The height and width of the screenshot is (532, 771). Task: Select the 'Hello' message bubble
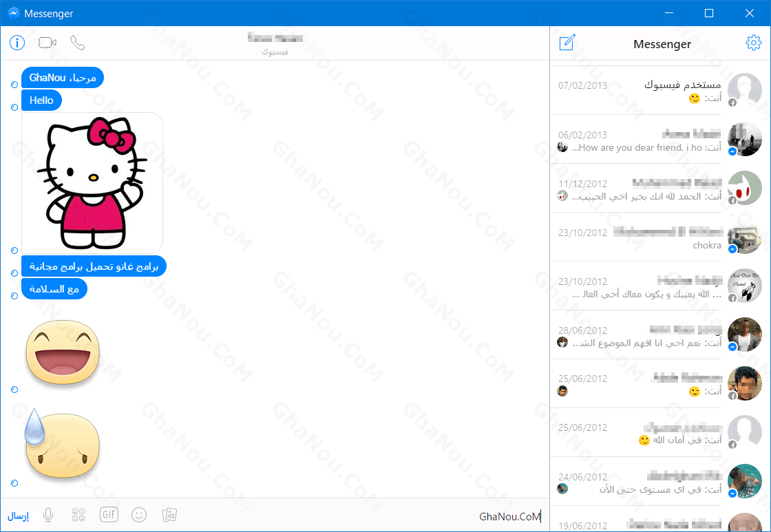click(x=41, y=100)
